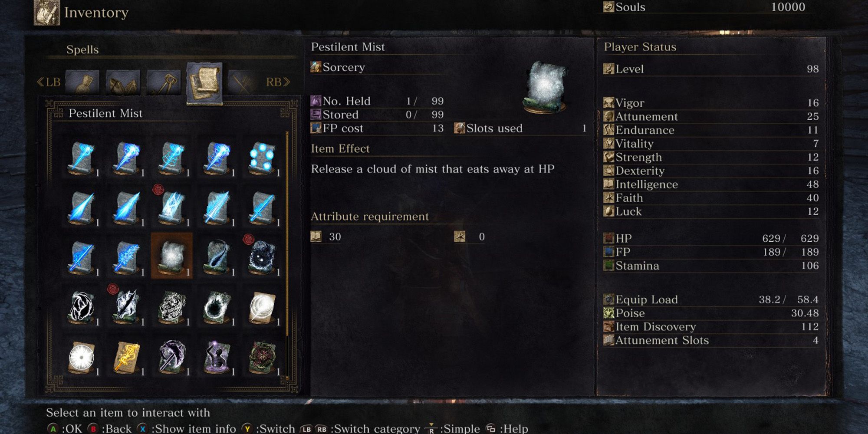Switch to previous category with LB arrow
868x434 pixels.
(48, 82)
